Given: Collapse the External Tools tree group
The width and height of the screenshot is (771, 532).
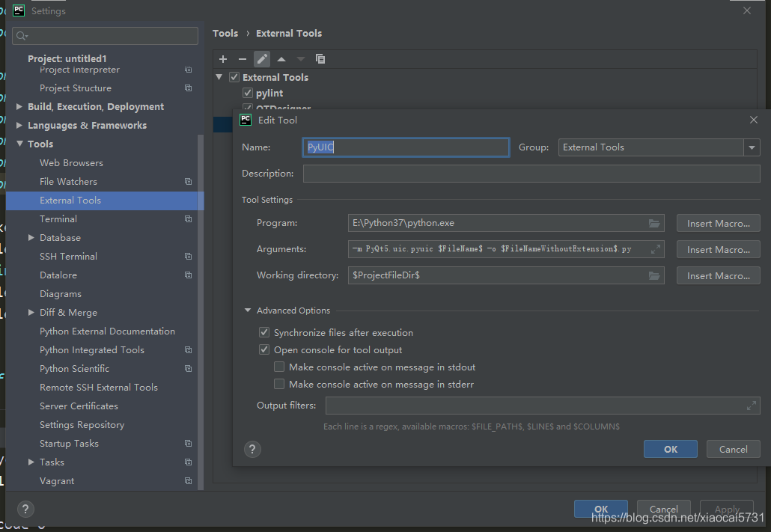Looking at the screenshot, I should (x=219, y=77).
